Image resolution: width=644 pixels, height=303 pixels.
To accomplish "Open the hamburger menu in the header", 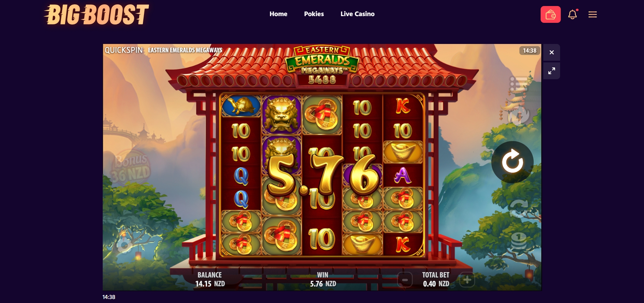I will 593,14.
